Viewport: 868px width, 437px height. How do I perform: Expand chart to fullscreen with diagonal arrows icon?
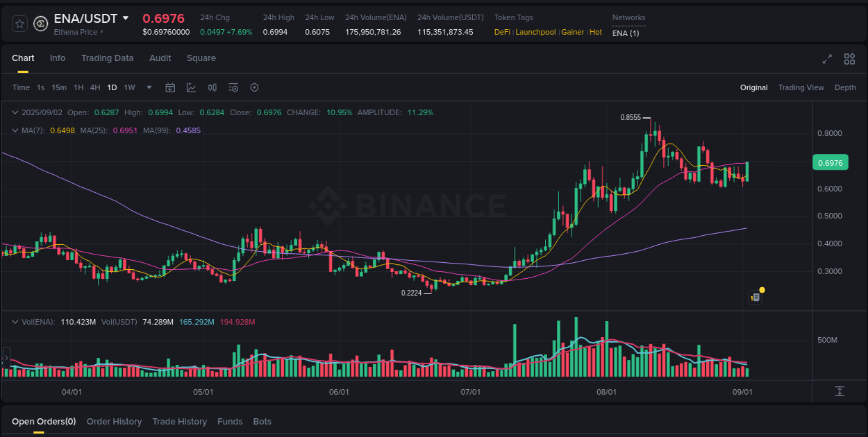[x=827, y=59]
